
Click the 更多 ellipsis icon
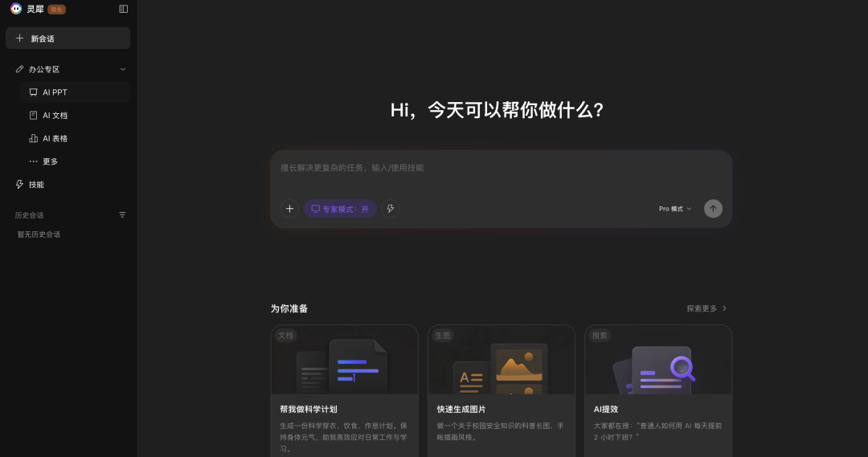pyautogui.click(x=33, y=161)
